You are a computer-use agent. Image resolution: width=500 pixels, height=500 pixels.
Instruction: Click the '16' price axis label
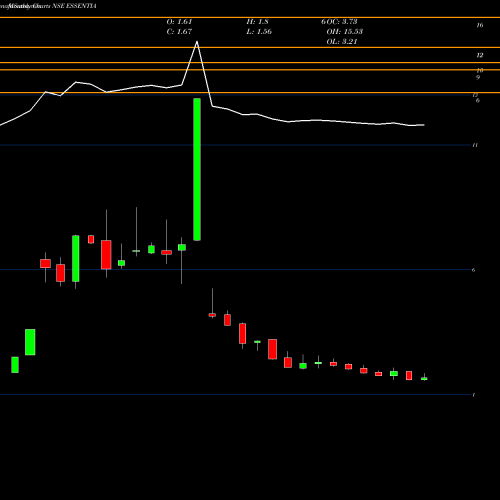point(480,25)
